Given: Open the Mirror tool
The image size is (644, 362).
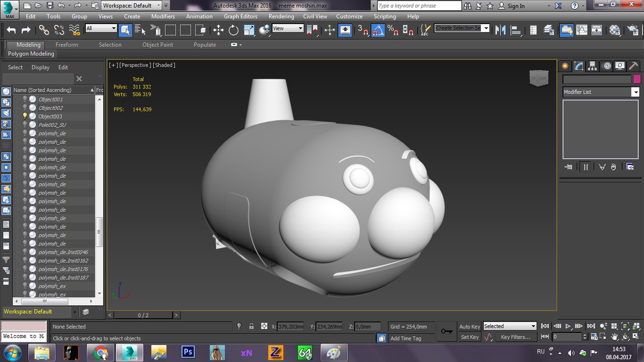Looking at the screenshot, I should (500, 30).
